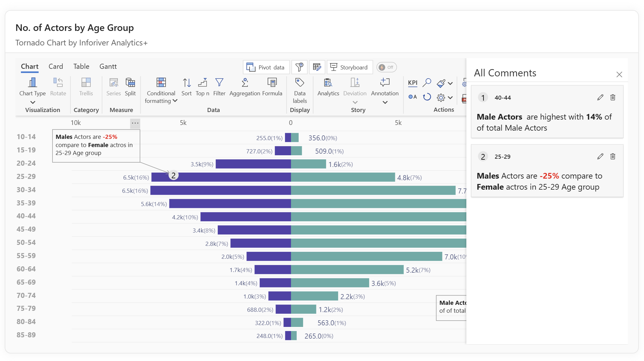Click the Formula icon
The height and width of the screenshot is (361, 644).
pos(272,83)
